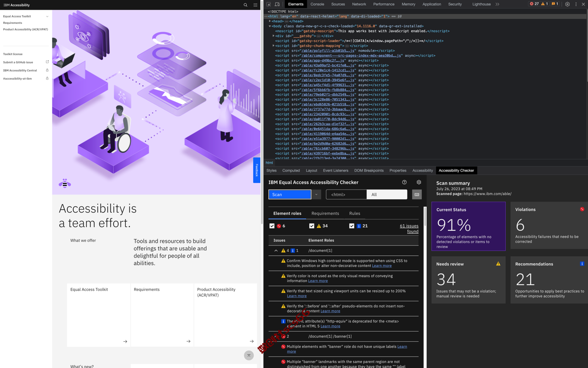
Task: Click the info icon on the Recommendations card
Action: click(582, 264)
